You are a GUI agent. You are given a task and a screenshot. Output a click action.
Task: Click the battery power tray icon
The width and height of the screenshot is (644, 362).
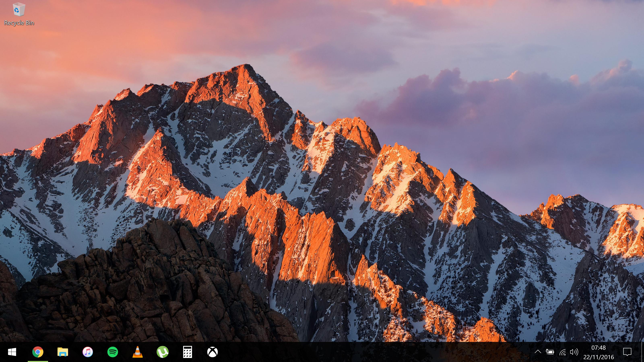(550, 352)
